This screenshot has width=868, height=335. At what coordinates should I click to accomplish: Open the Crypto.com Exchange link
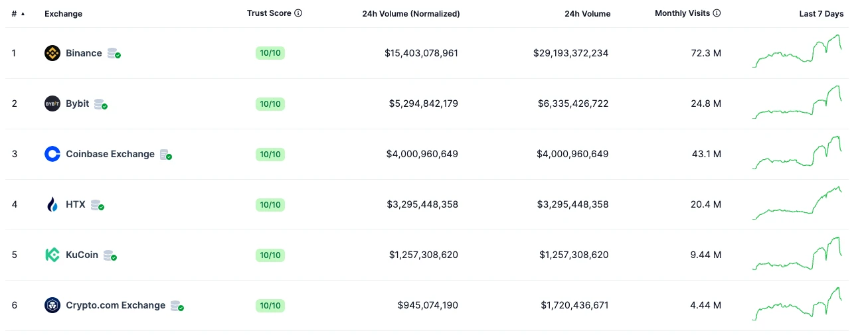click(115, 305)
